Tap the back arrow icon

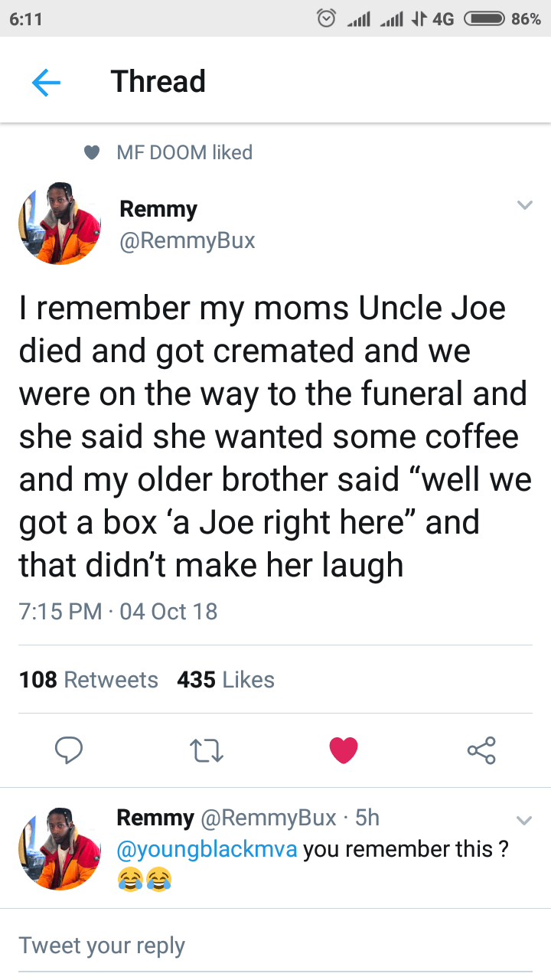[x=46, y=82]
